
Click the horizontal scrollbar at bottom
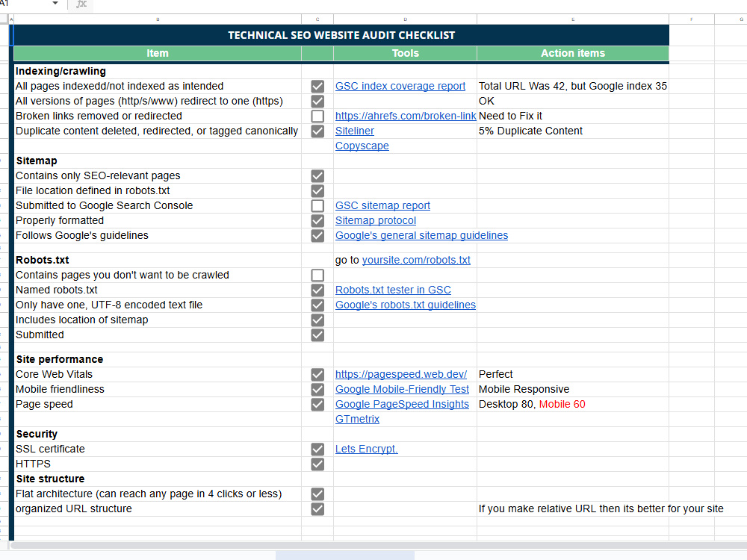pyautogui.click(x=378, y=545)
